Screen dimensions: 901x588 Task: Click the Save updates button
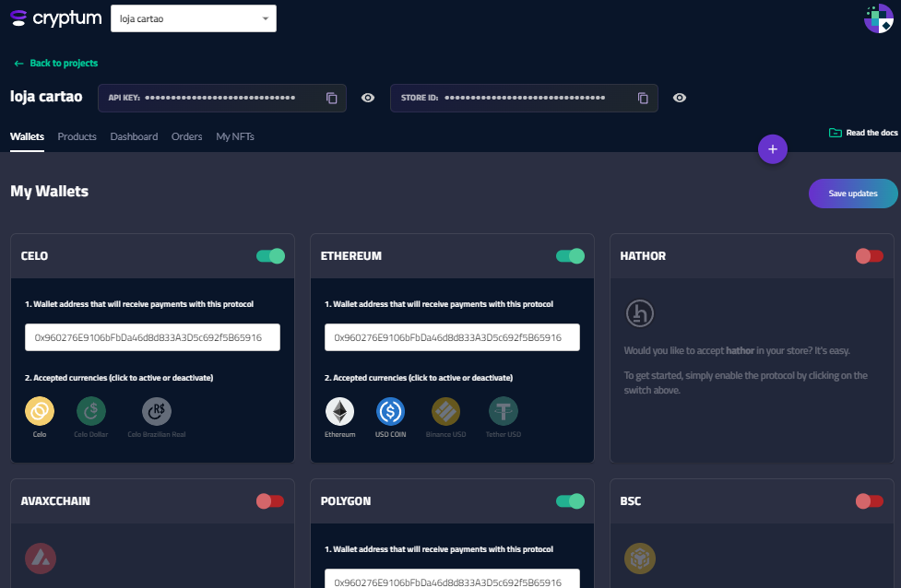(x=852, y=194)
